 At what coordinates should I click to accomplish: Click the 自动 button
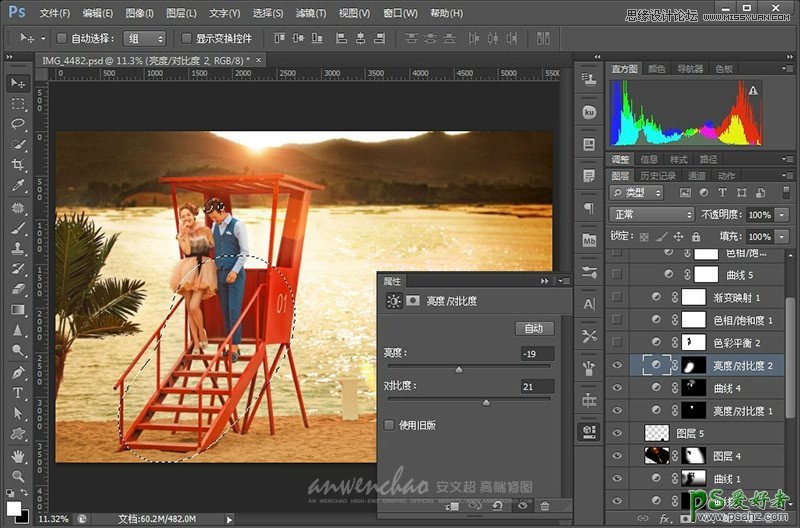(534, 328)
